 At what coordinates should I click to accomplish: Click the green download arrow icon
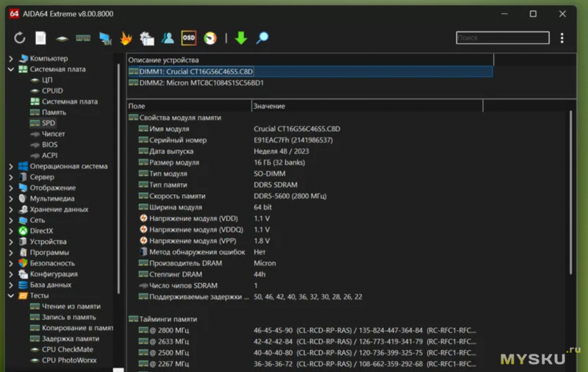(x=240, y=38)
